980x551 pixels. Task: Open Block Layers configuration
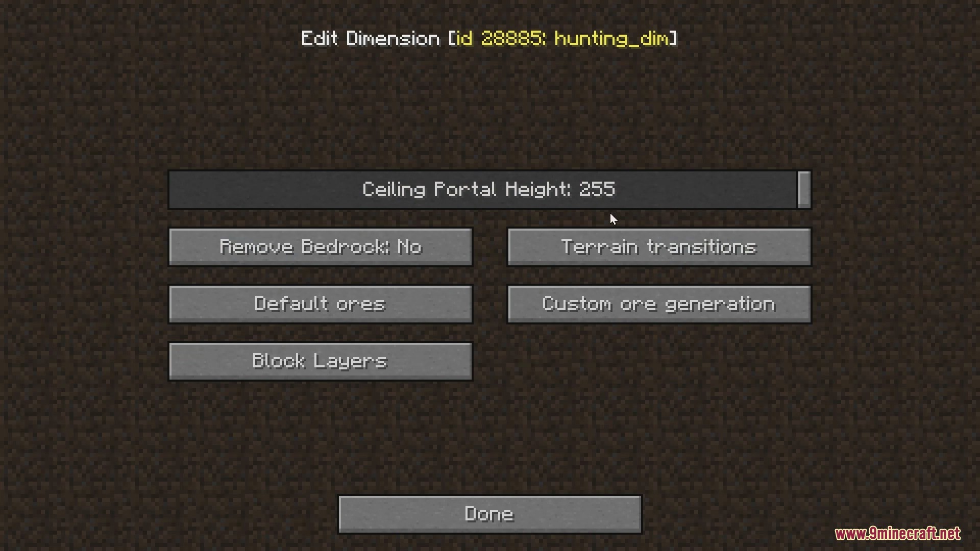321,361
